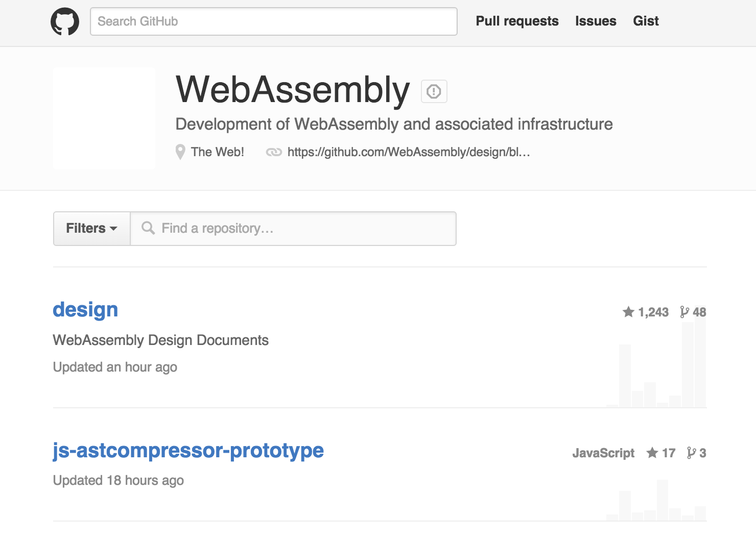Open the Gist page
Image resolution: width=756 pixels, height=542 pixels.
pos(646,21)
